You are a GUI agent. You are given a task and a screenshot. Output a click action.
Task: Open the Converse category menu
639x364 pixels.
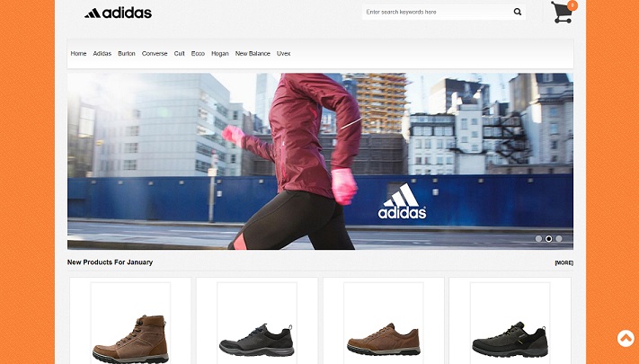click(x=155, y=53)
